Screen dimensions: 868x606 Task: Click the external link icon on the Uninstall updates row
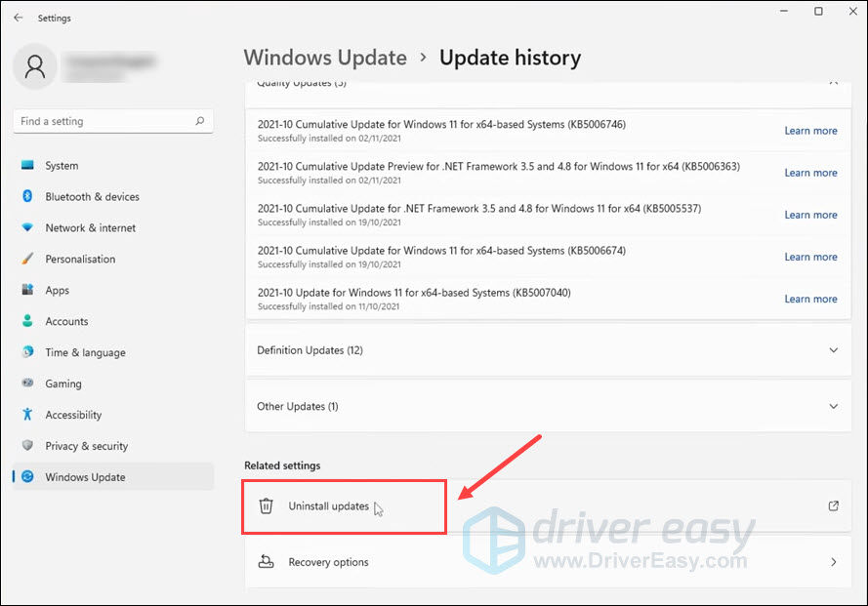tap(834, 505)
